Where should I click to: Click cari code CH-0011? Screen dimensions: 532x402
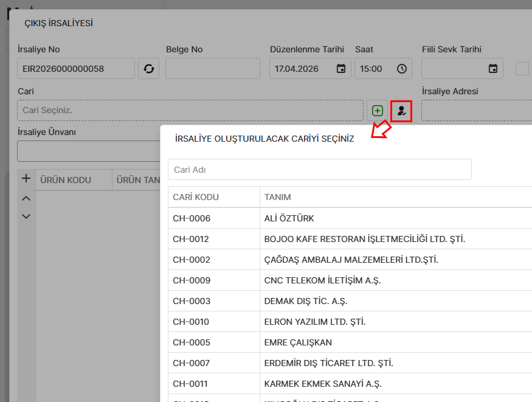[x=190, y=384]
